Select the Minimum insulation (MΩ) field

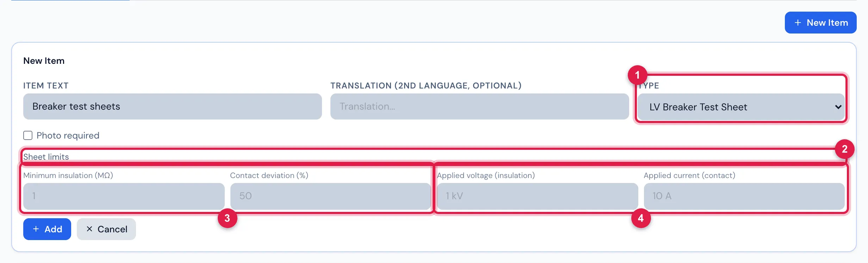point(124,196)
